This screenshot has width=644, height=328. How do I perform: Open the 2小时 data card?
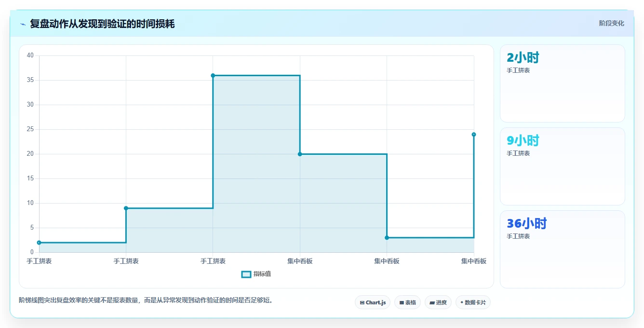click(563, 83)
